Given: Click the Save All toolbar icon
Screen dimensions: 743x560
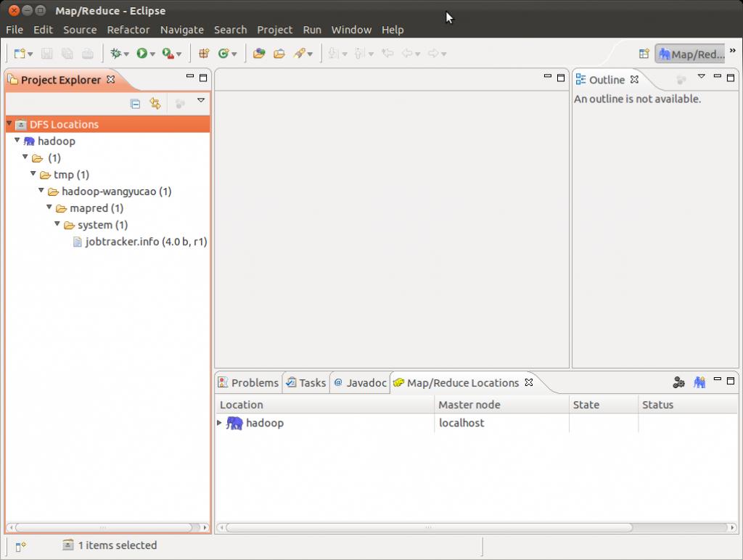Looking at the screenshot, I should [x=67, y=54].
